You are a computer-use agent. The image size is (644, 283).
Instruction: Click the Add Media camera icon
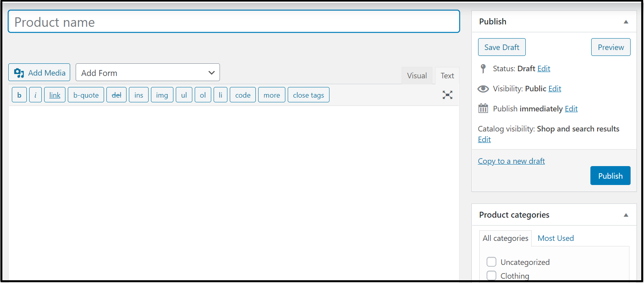(19, 73)
